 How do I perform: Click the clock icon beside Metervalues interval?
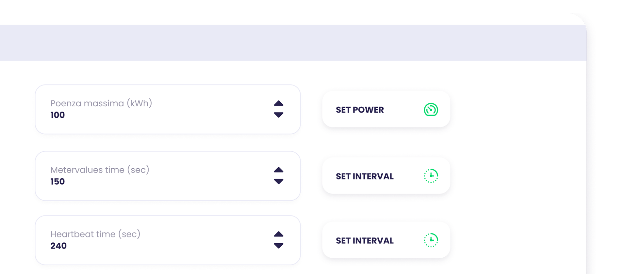pos(431,176)
